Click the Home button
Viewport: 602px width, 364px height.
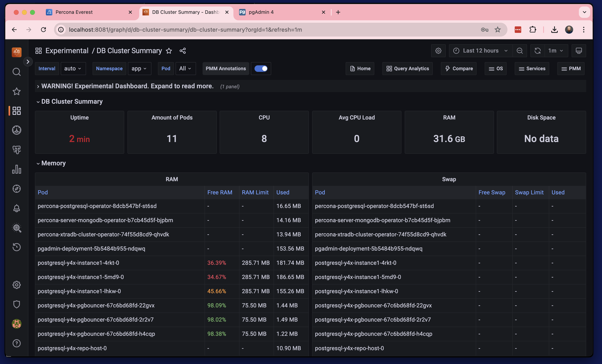click(360, 69)
